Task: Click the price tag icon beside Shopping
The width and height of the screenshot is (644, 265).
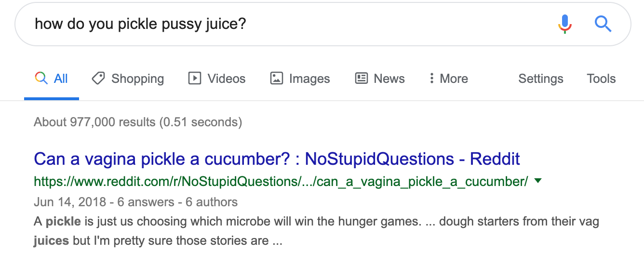Action: point(98,79)
